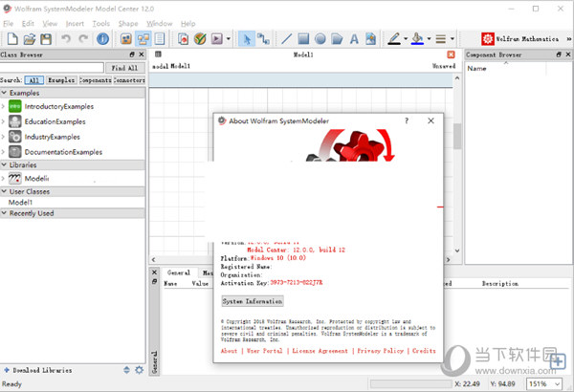Image resolution: width=574 pixels, height=392 pixels.
Task: Open the About link in dialog footer
Action: (x=230, y=351)
